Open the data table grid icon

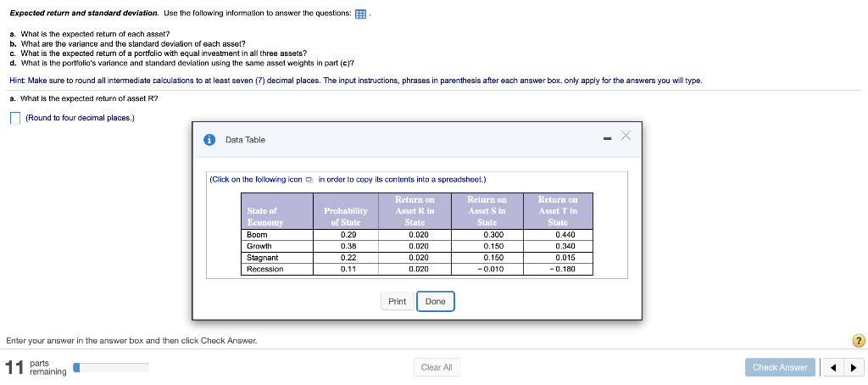pyautogui.click(x=360, y=14)
